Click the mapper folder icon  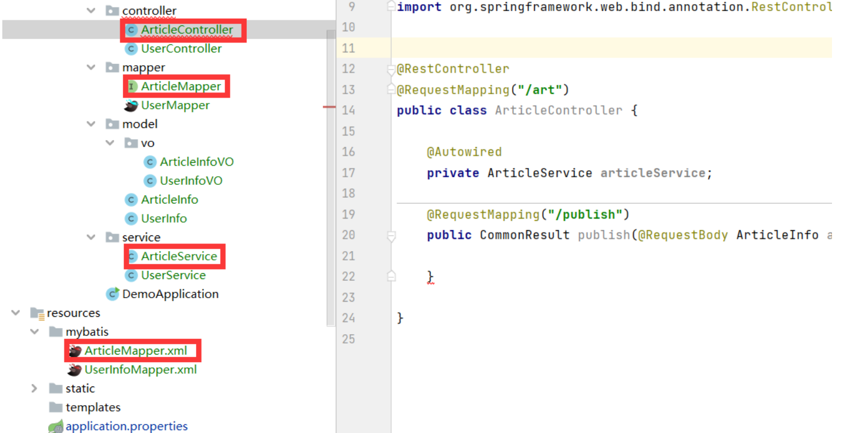[x=112, y=67]
